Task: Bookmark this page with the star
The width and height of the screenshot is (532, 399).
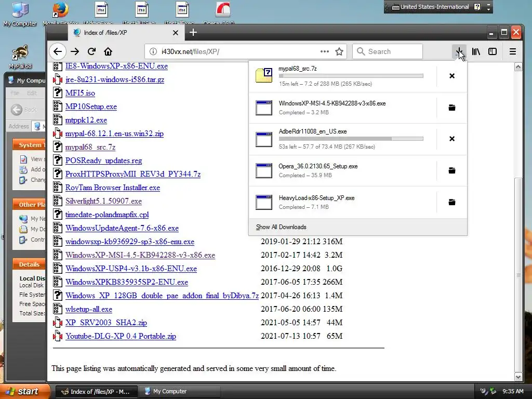Action: tap(339, 51)
